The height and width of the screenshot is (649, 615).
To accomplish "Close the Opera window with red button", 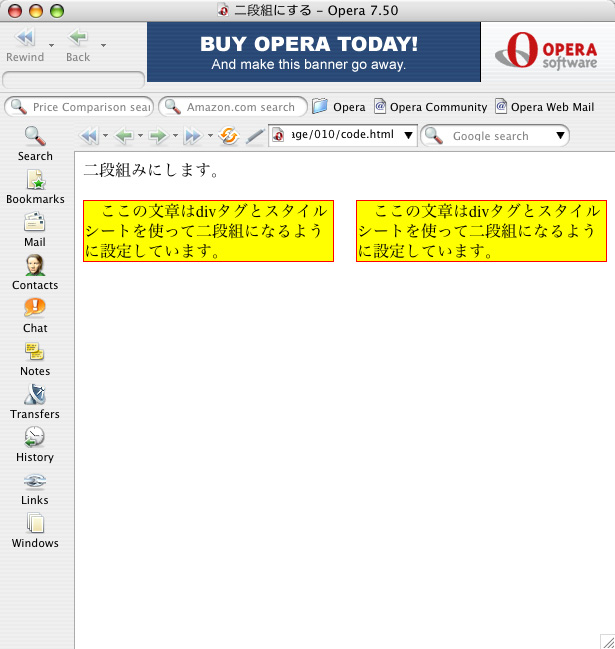I will click(15, 11).
